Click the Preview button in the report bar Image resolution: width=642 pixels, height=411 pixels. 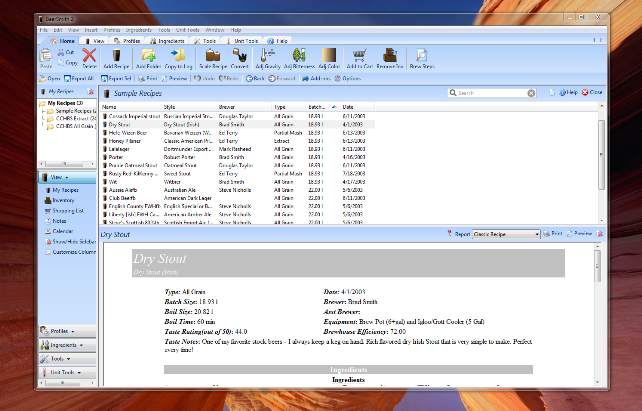[582, 232]
